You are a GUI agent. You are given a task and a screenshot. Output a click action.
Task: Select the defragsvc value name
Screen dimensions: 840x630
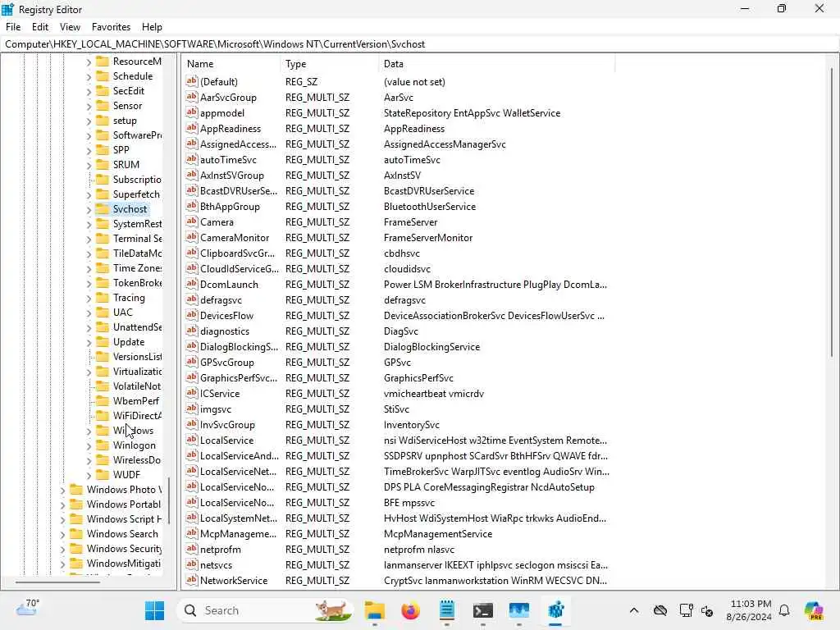[221, 300]
